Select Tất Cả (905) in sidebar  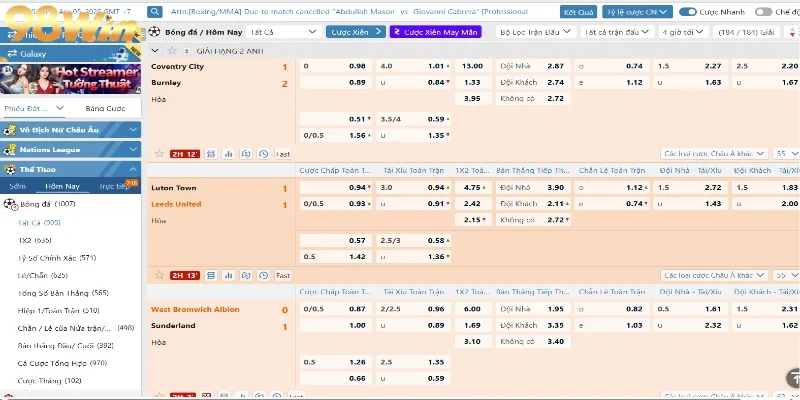coord(39,223)
